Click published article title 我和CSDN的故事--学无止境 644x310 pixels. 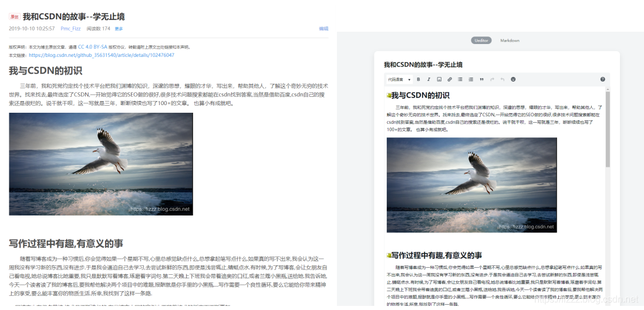pos(73,17)
